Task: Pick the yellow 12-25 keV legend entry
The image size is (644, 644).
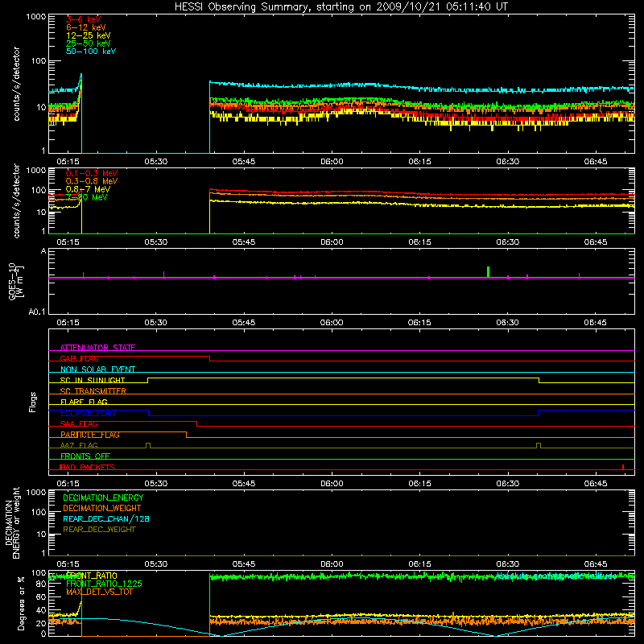Action: click(88, 35)
